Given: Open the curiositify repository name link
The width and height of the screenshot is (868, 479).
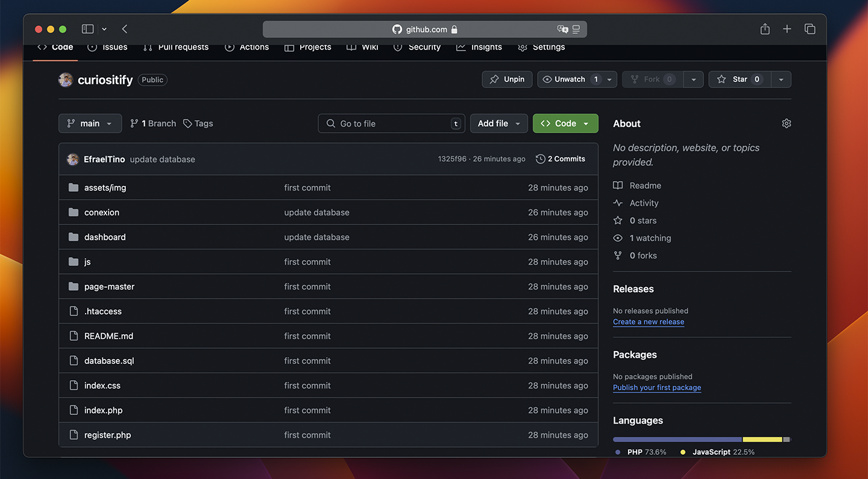Looking at the screenshot, I should [105, 80].
